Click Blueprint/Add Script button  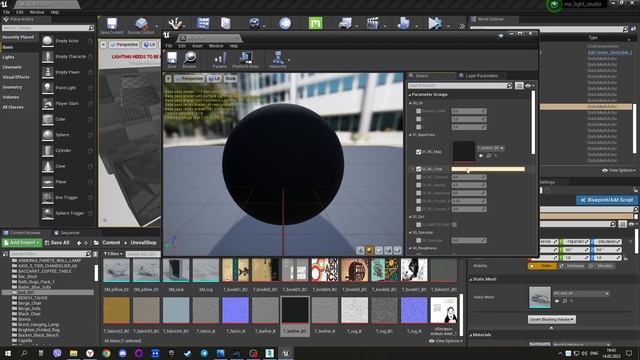607,200
